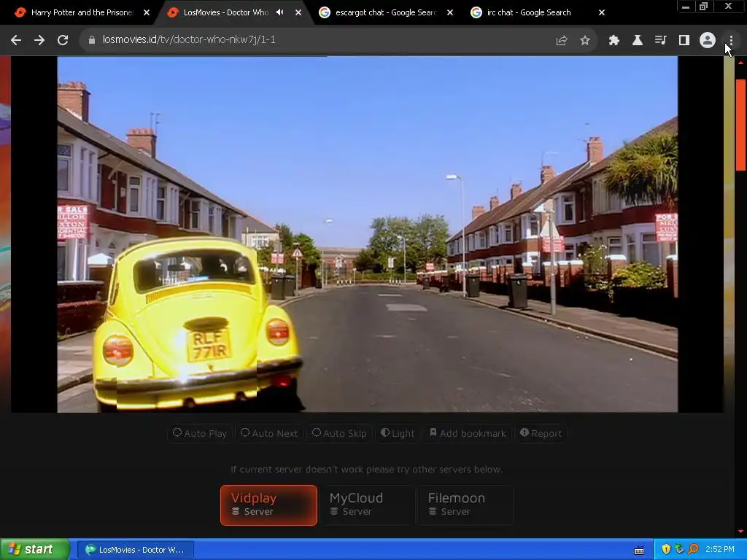Viewport: 747px width, 560px height.
Task: Bookmark this tab with star icon
Action: pyautogui.click(x=585, y=41)
